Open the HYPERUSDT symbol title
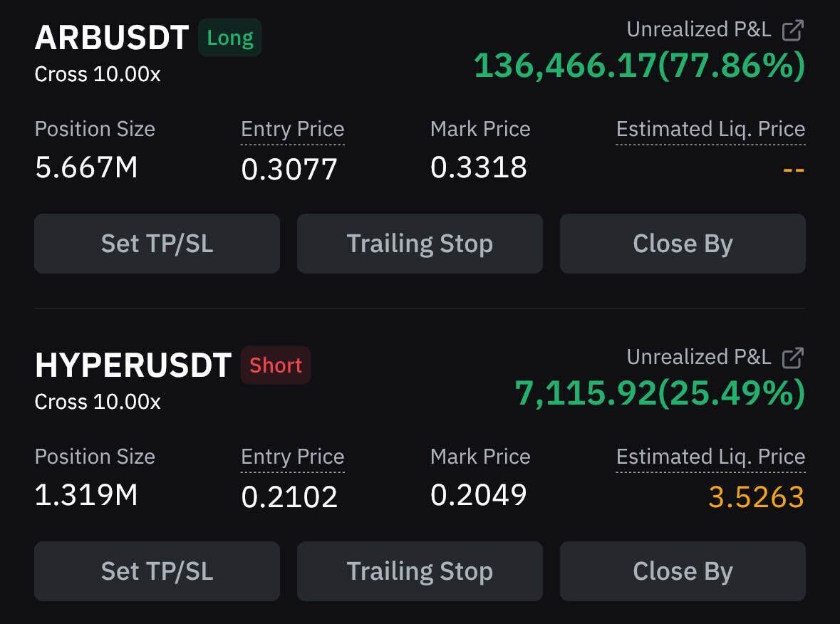Screen dimensions: 840x624 [x=133, y=365]
